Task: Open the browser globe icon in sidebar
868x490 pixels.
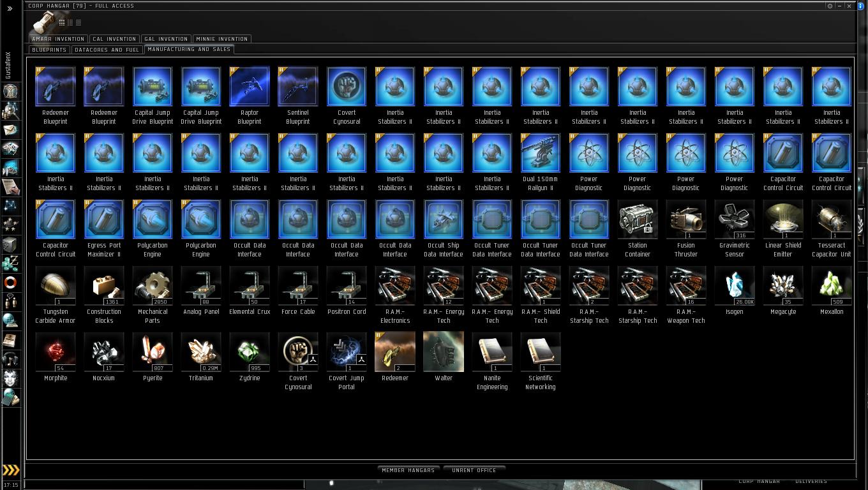Action: pos(11,320)
